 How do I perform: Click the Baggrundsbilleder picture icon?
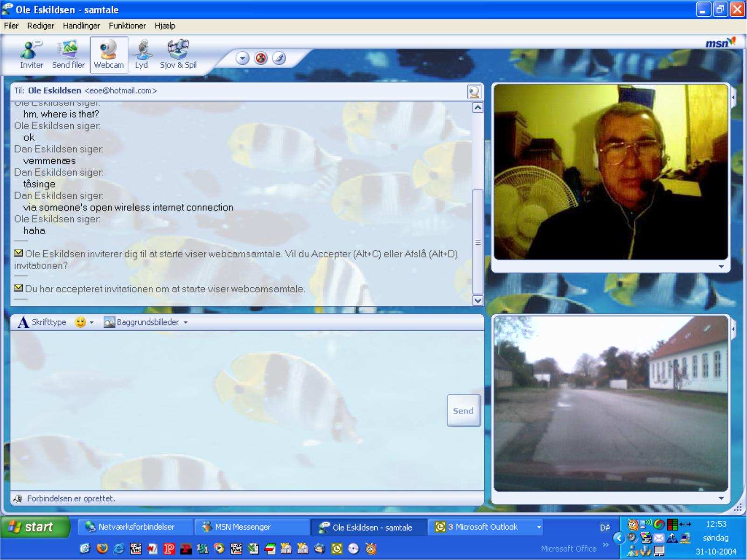(109, 322)
